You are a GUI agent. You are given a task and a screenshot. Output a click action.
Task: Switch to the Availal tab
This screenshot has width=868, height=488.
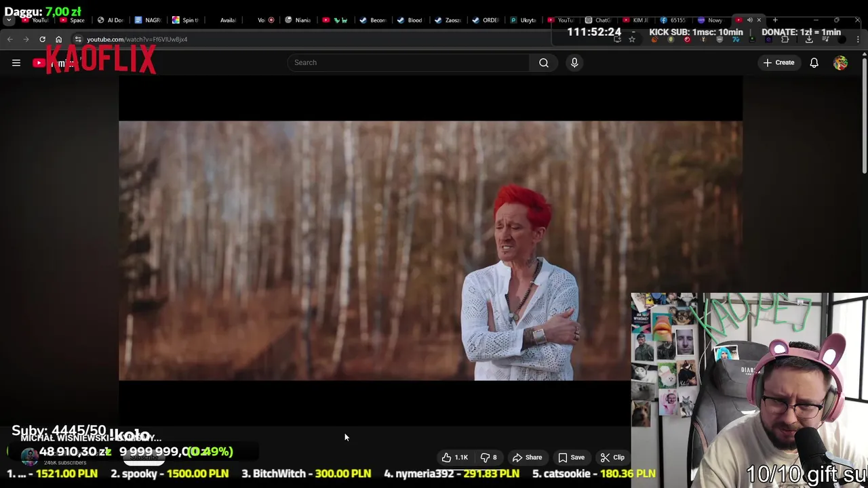click(x=223, y=20)
